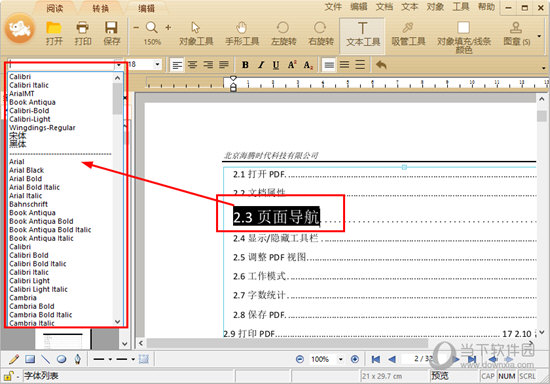Click the application logo button
Viewport: 550px width, 384px height.
[20, 28]
